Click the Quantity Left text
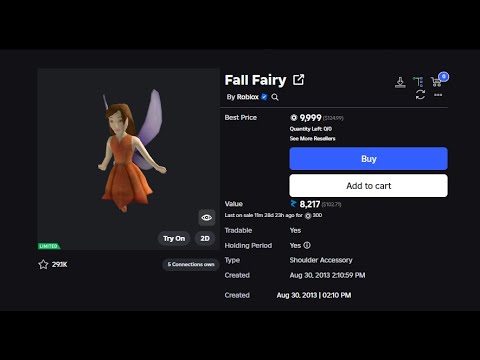The width and height of the screenshot is (480, 360). [311, 129]
